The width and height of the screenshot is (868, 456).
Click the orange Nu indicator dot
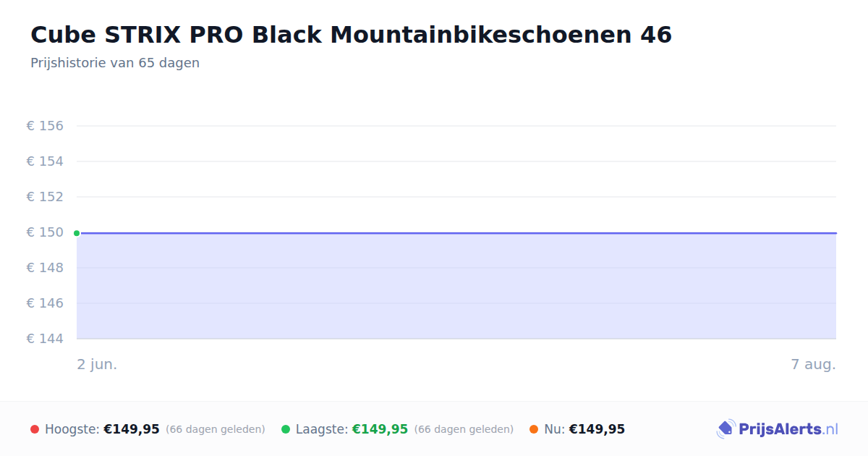(534, 429)
